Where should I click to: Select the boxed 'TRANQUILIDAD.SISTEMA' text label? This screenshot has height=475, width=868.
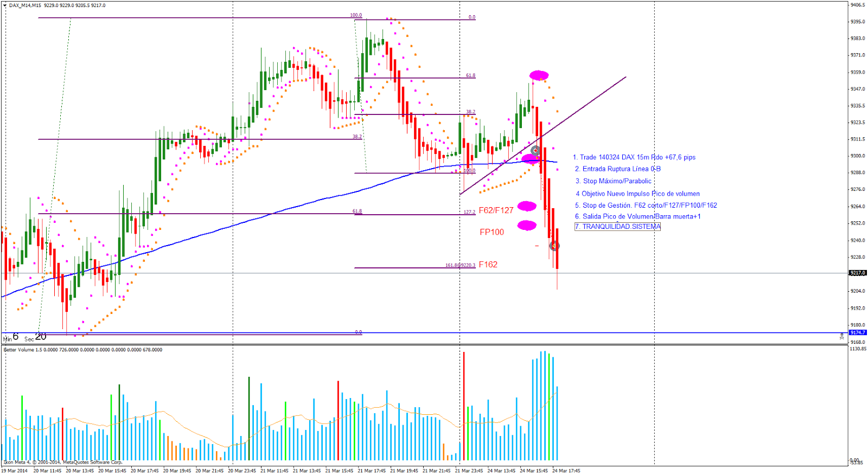click(617, 227)
